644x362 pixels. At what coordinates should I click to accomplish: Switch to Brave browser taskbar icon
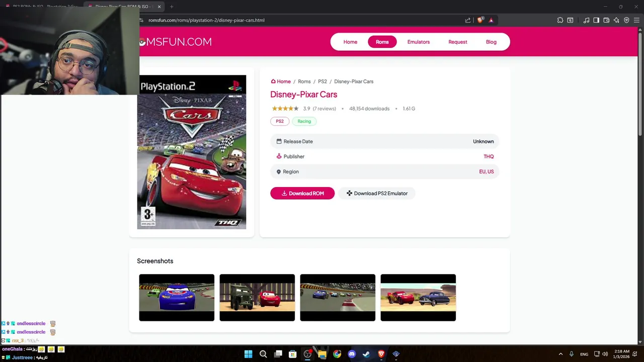[381, 354]
